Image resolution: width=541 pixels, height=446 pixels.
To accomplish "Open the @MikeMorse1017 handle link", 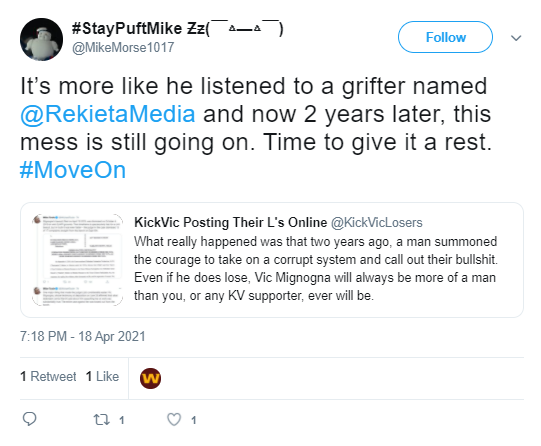I will 123,48.
